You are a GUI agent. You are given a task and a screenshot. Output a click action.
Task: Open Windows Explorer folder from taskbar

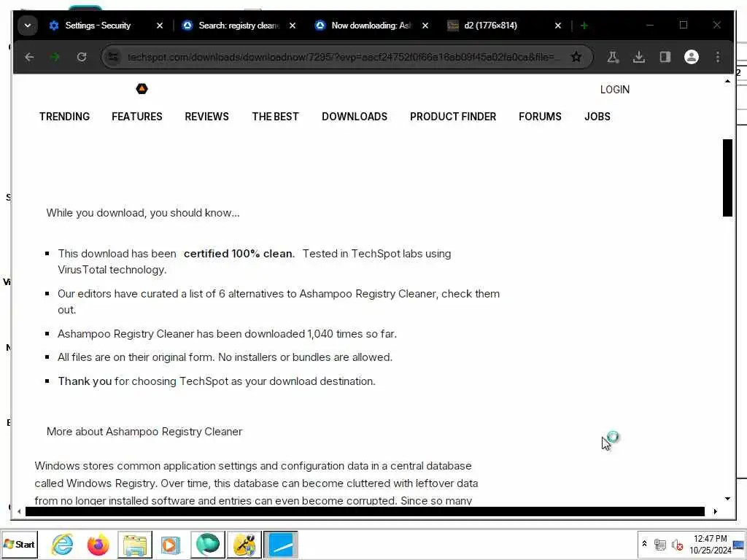click(x=135, y=544)
